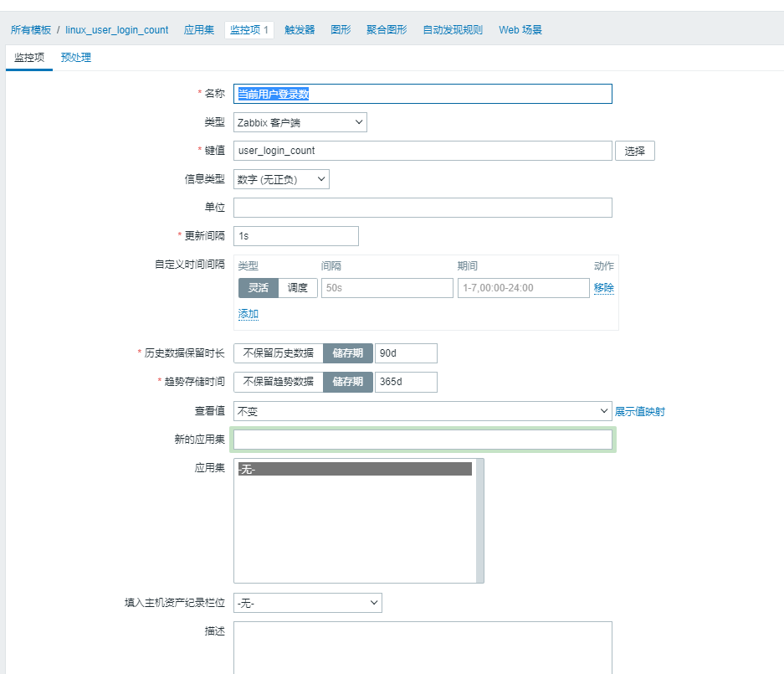Expand 填入主机资产纪录栏位 dropdown
Viewport: 784px width, 674px height.
[307, 603]
